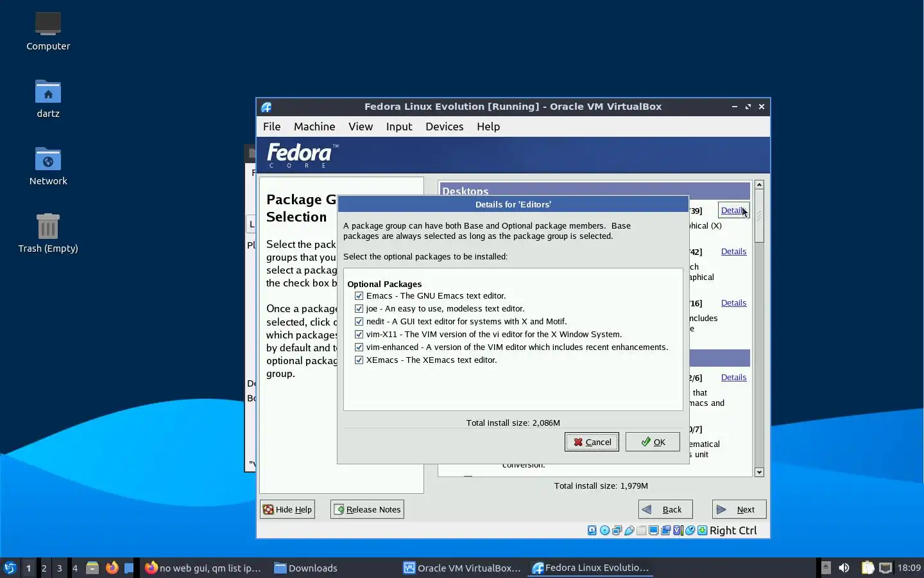Click the show desktop icon in taskbar
The height and width of the screenshot is (578, 924).
(129, 568)
